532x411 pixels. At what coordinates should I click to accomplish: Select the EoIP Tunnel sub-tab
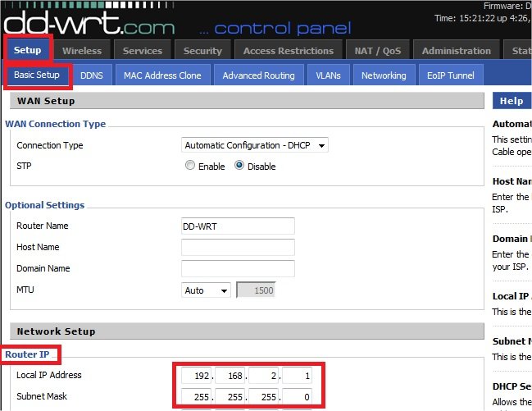pyautogui.click(x=451, y=75)
